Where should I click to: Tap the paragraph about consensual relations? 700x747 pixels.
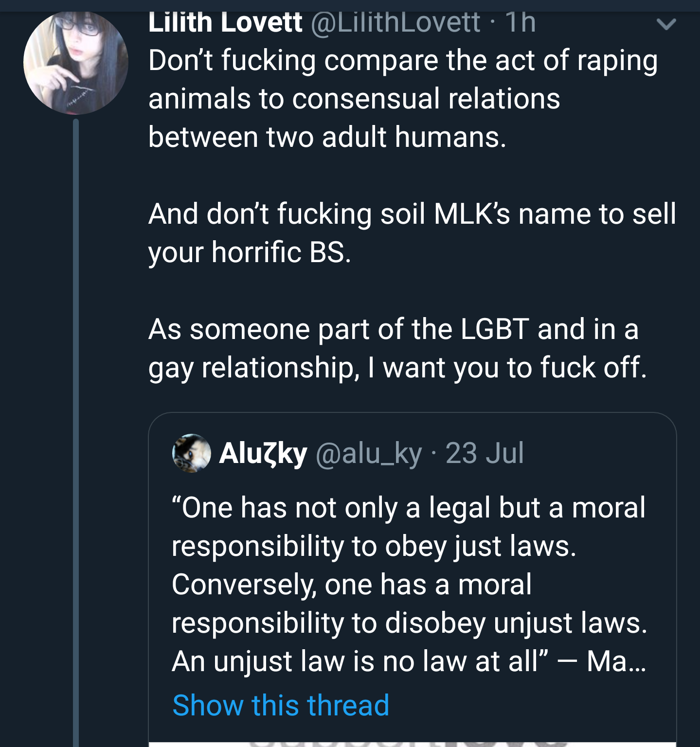click(403, 99)
